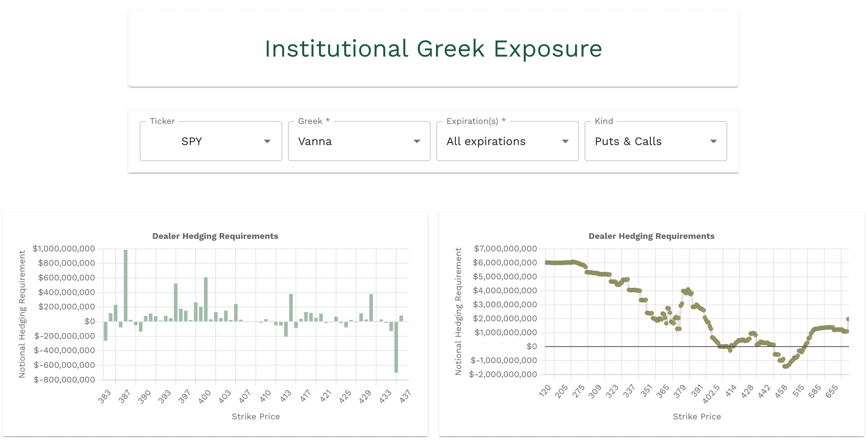868x443 pixels.
Task: Click the Greek dropdown arrow icon
Action: tap(417, 141)
